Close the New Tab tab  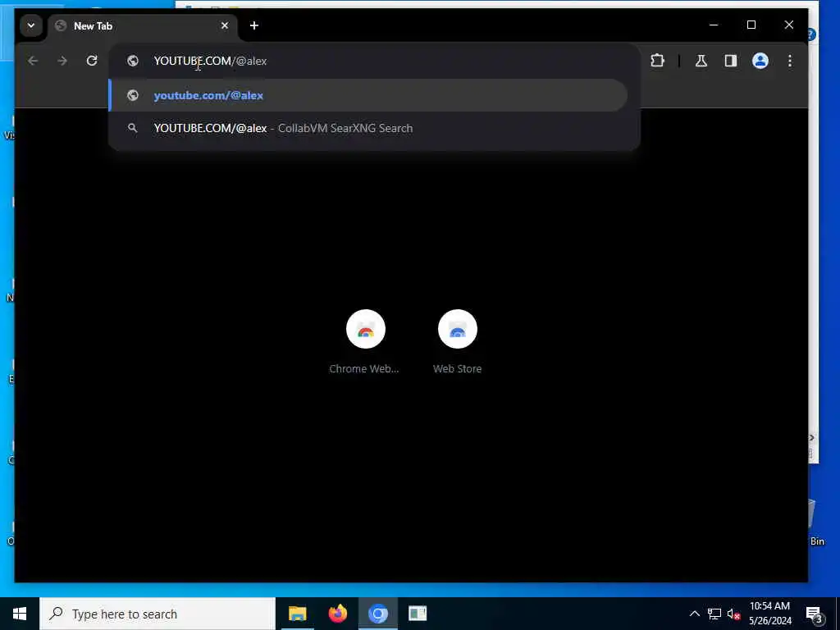coord(225,25)
